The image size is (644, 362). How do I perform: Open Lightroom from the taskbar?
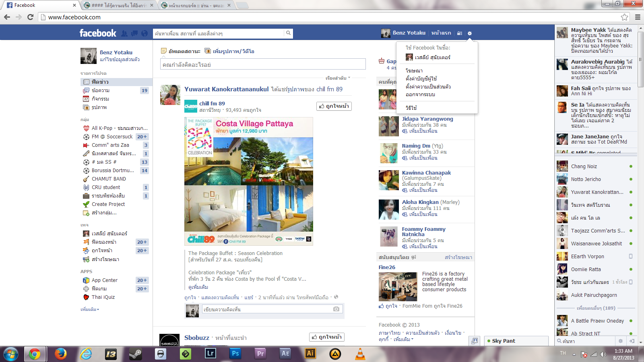[211, 354]
